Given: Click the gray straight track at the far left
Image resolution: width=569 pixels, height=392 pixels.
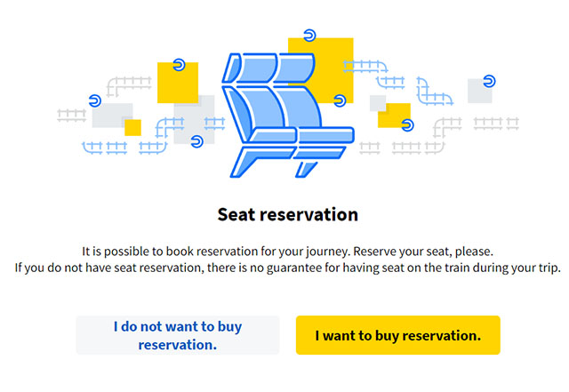Looking at the screenshot, I should [71, 115].
